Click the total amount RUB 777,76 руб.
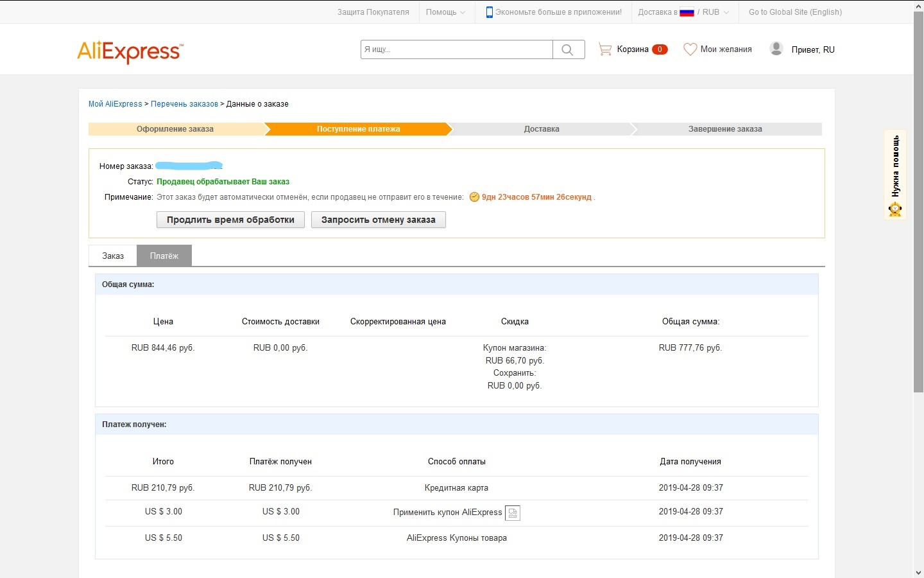Screen dimensions: 924x578 tap(690, 348)
